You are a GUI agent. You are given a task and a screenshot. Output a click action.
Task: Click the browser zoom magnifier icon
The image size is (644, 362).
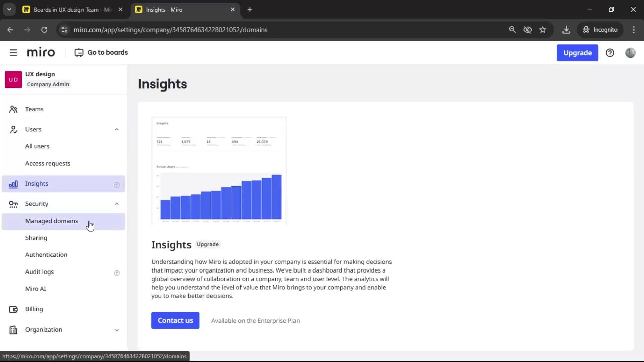[512, 29]
